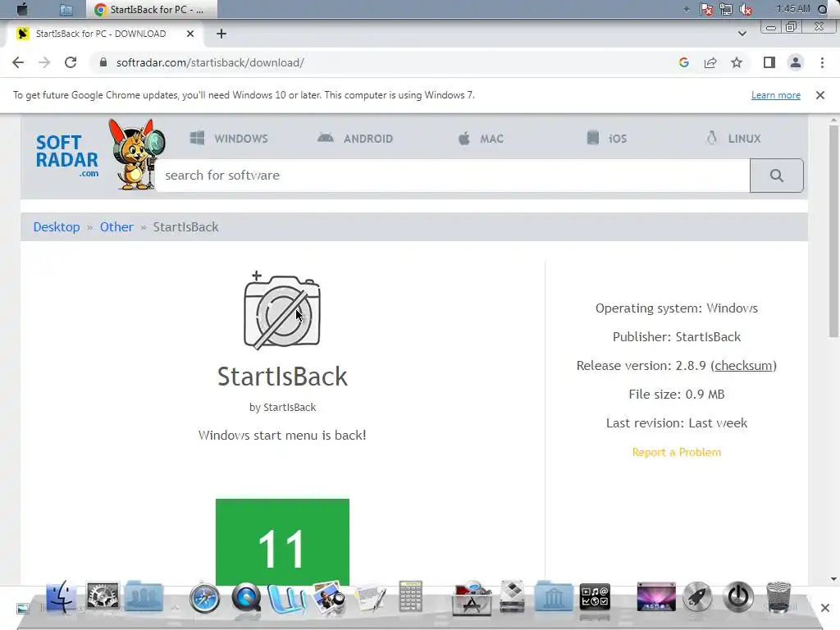Bookmark this page with the star
The width and height of the screenshot is (840, 630).
tap(737, 62)
